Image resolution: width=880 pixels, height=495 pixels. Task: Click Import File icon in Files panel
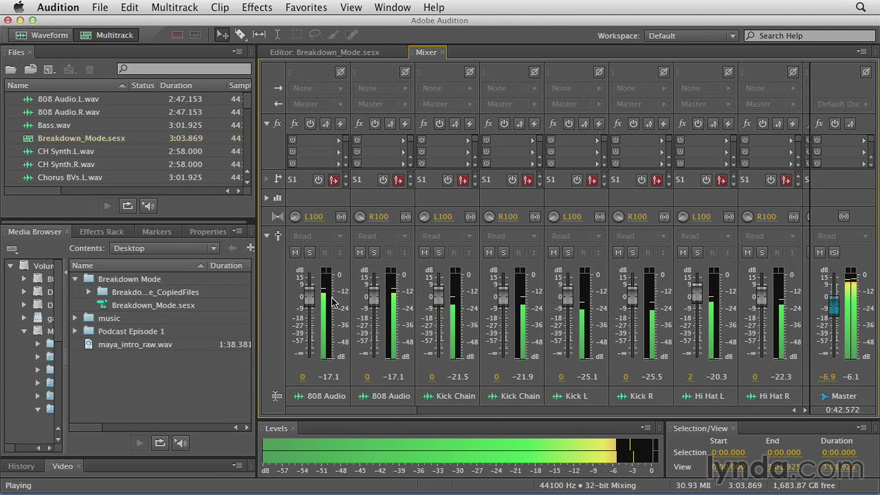pyautogui.click(x=31, y=70)
